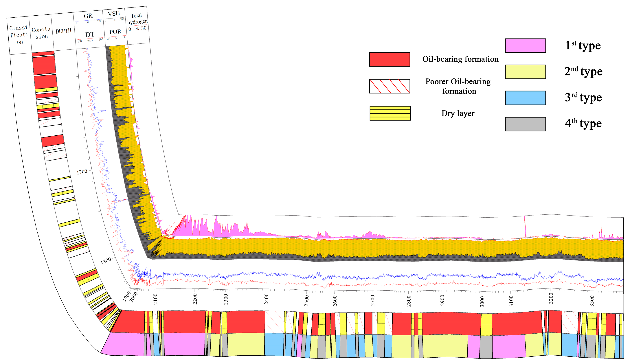The image size is (630, 364).
Task: Click the 2100 depth label
Action: click(155, 299)
